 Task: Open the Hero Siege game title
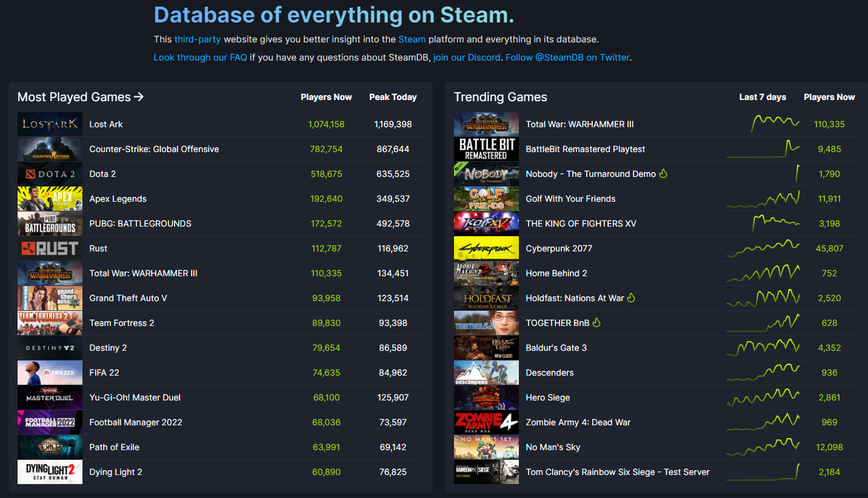tap(548, 397)
